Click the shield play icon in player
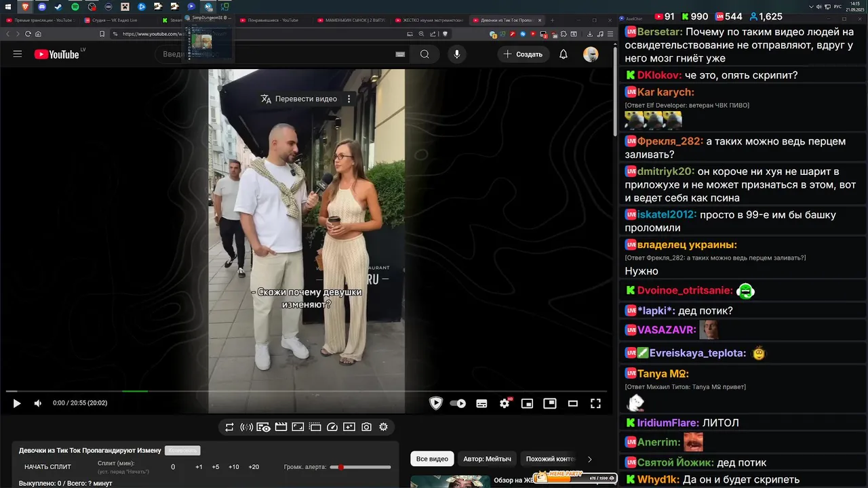868x488 pixels. pos(436,403)
